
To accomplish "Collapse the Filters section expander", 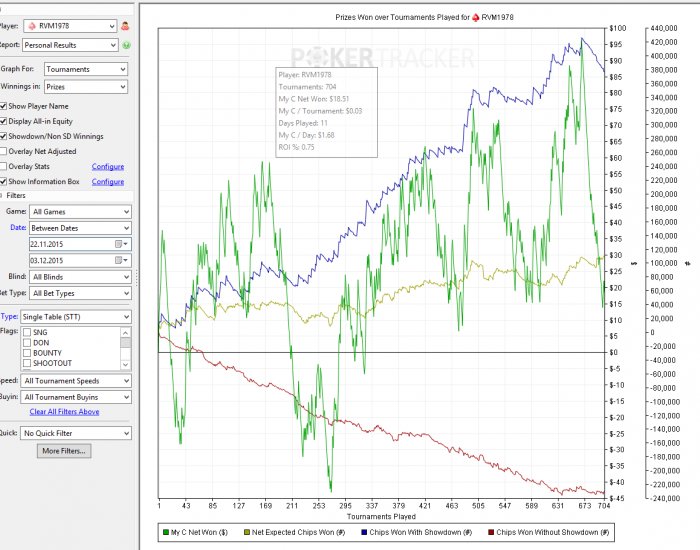I will (2, 196).
